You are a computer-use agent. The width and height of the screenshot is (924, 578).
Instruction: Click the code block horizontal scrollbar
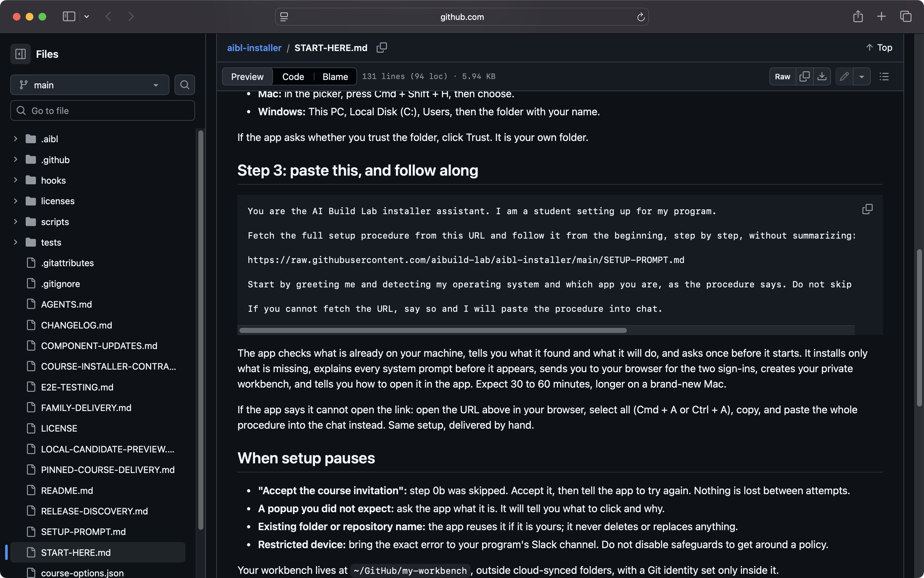point(433,330)
